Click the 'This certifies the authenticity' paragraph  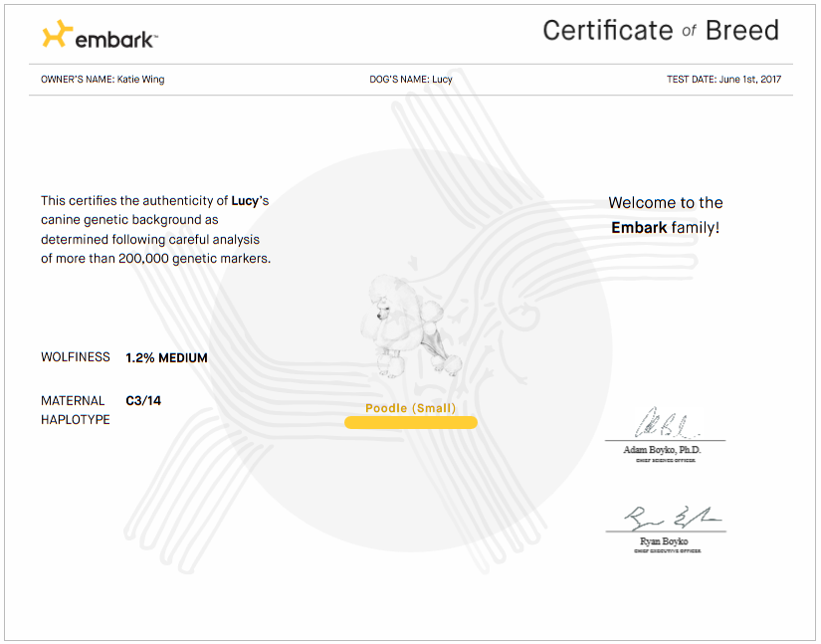[x=156, y=229]
